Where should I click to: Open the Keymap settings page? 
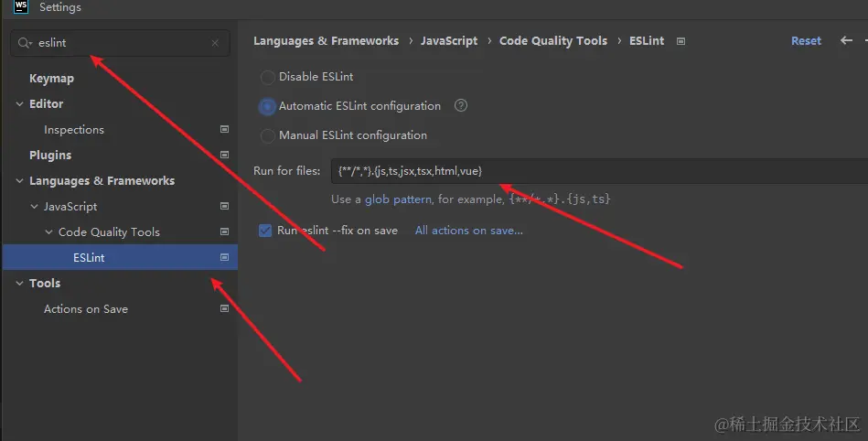[51, 79]
